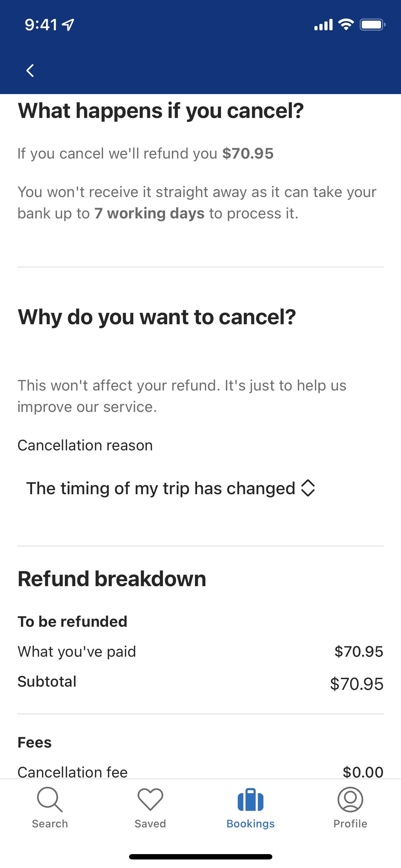
Task: Tap the Bookings suitcase icon
Action: click(251, 800)
